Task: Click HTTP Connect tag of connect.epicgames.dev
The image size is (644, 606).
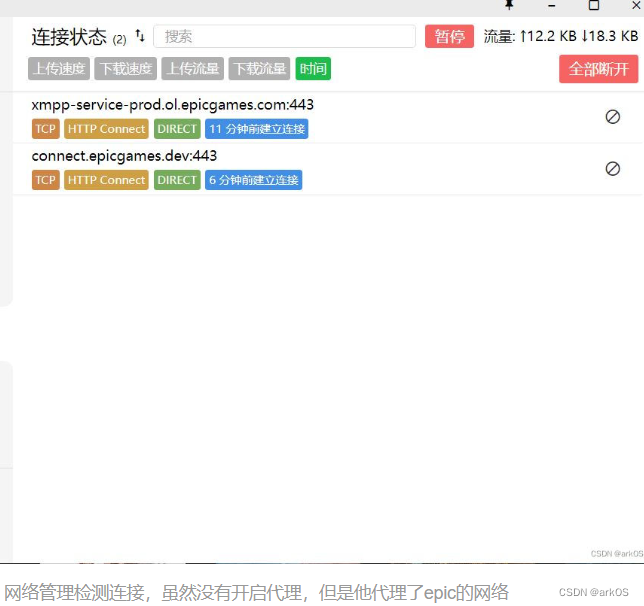Action: click(106, 180)
